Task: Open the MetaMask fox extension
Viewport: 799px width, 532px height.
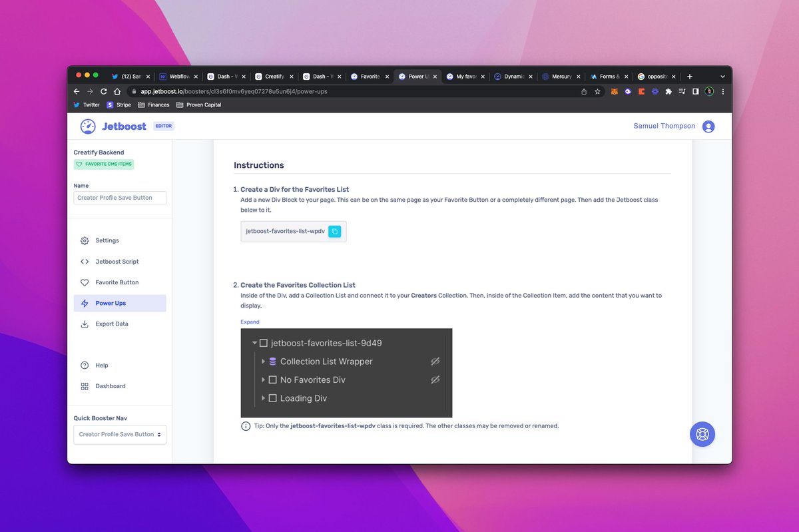Action: click(x=615, y=91)
